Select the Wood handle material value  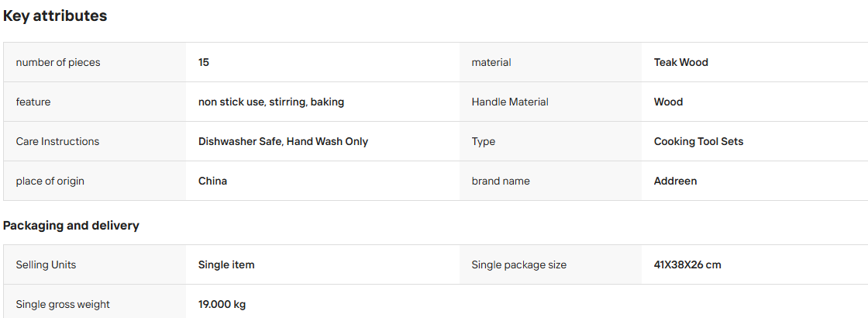click(668, 102)
